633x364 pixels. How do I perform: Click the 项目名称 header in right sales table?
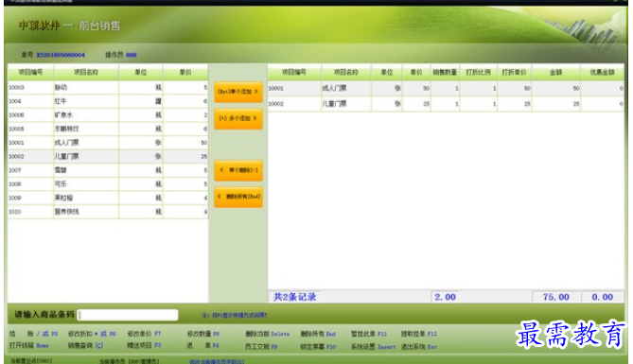346,72
